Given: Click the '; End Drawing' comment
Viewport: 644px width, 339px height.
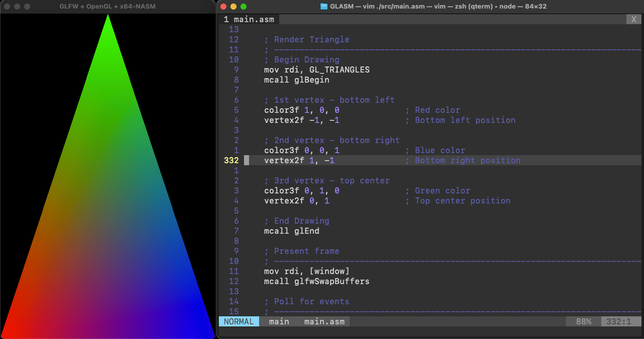Looking at the screenshot, I should [297, 221].
